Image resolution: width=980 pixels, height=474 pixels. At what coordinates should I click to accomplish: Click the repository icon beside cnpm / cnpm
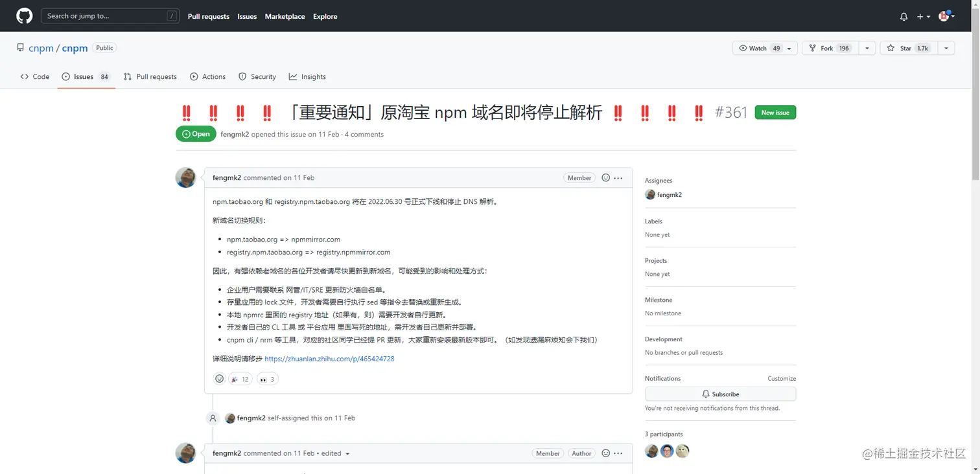(21, 48)
